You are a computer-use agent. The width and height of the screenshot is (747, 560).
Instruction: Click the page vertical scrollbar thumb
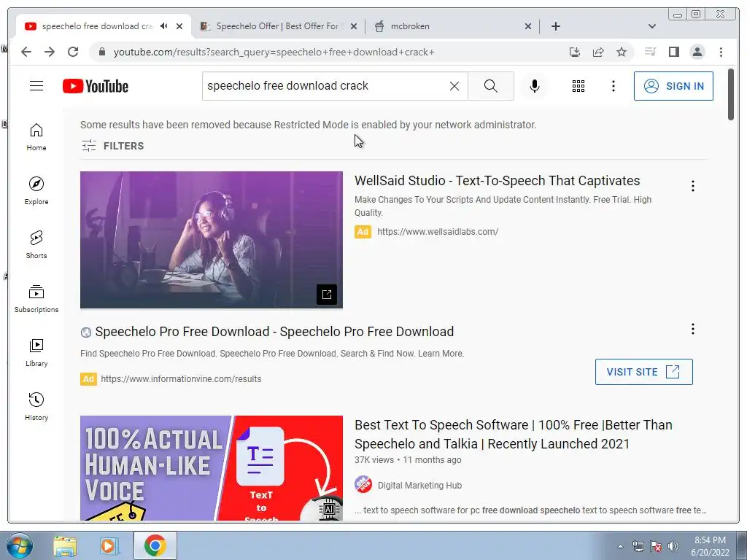coord(731,94)
